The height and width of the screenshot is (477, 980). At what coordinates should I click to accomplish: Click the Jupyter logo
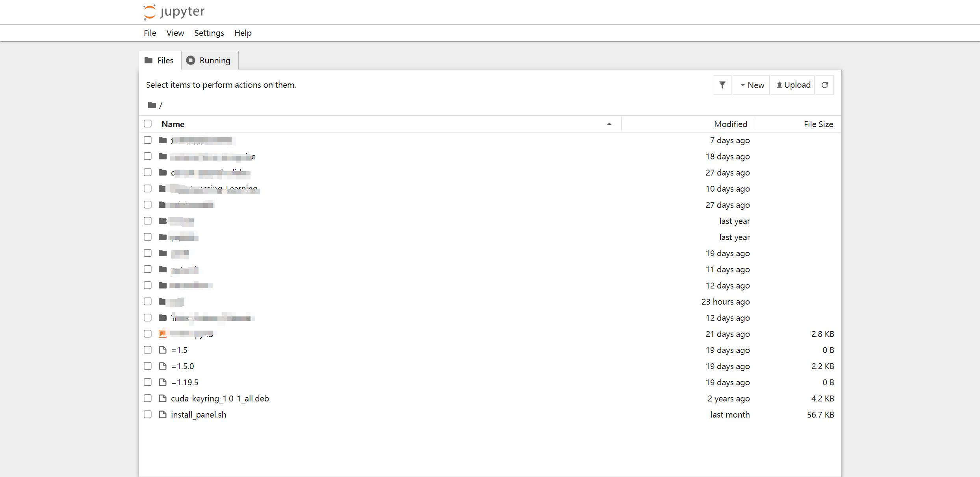pos(174,12)
